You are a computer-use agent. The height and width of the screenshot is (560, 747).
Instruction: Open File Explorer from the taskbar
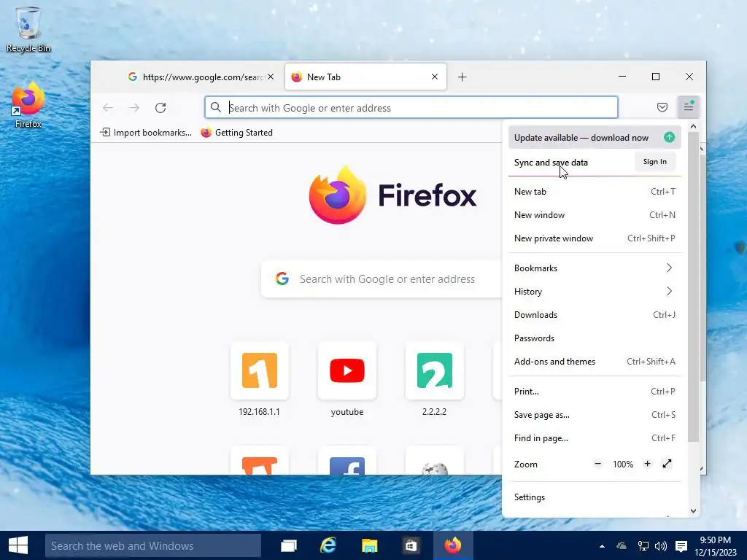(369, 545)
